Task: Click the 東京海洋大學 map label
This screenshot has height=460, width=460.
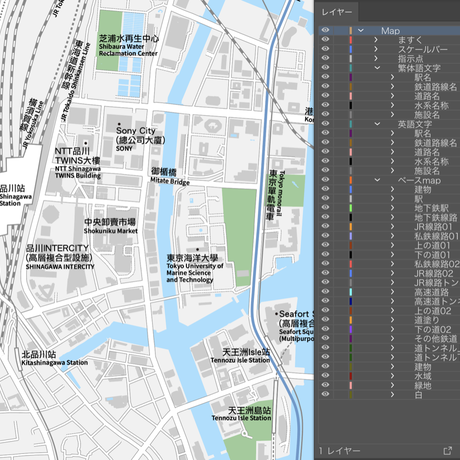Action: 192,258
